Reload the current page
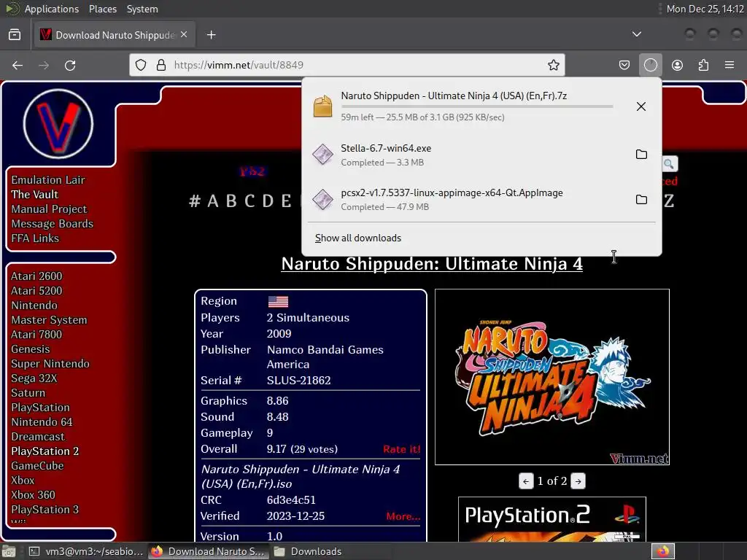This screenshot has height=560, width=747. point(70,65)
